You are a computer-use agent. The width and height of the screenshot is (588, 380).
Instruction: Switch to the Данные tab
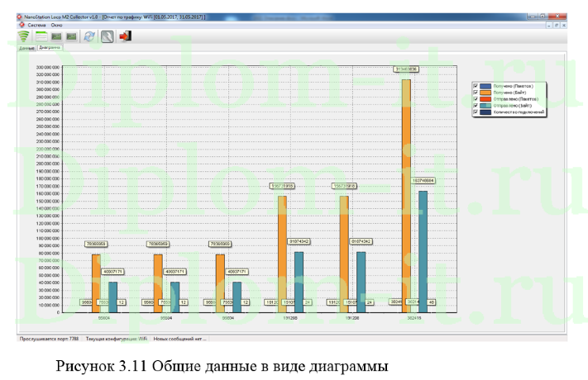[26, 49]
